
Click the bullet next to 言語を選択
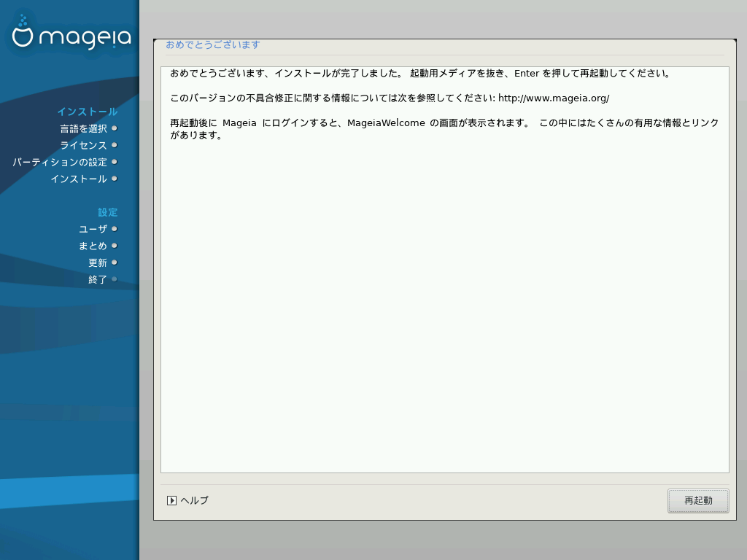click(115, 128)
